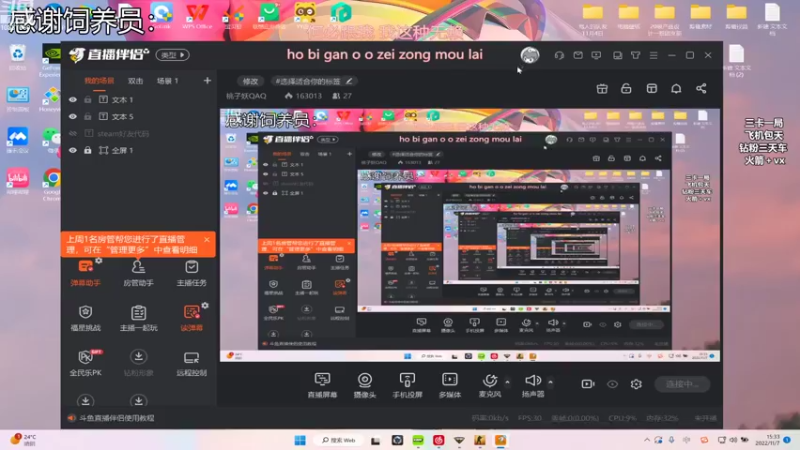Image resolution: width=800 pixels, height=450 pixels.
Task: Lock the 文本 5 source
Action: coord(88,116)
